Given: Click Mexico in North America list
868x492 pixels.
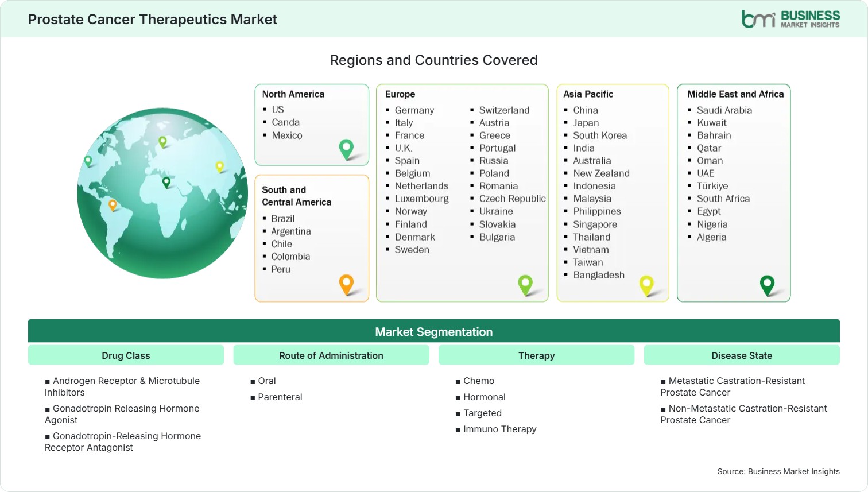Looking at the screenshot, I should (x=287, y=135).
